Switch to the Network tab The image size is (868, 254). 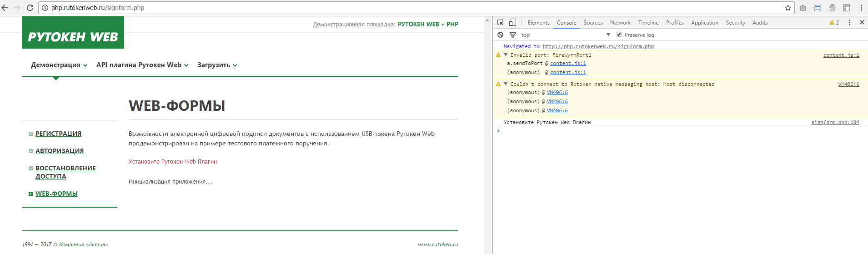[620, 23]
